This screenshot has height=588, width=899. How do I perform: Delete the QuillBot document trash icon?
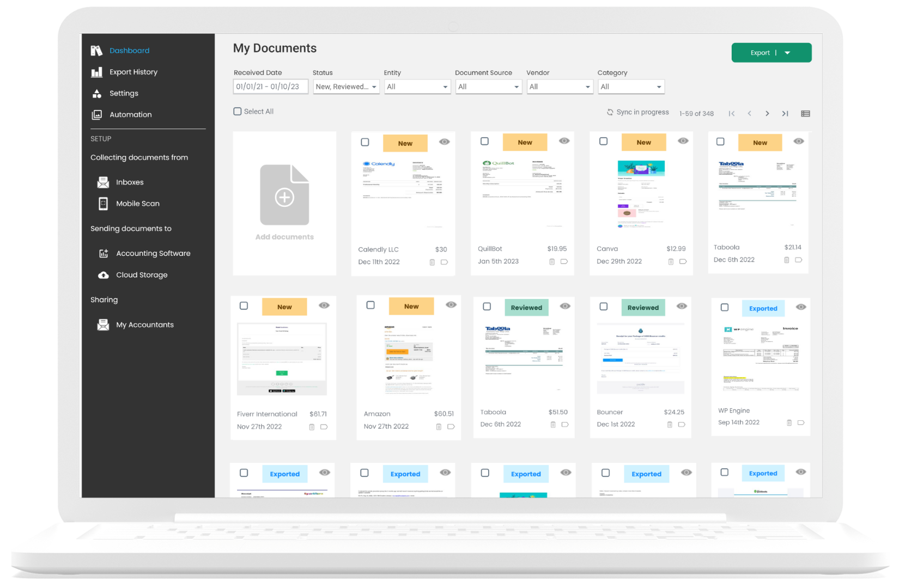[x=552, y=262]
